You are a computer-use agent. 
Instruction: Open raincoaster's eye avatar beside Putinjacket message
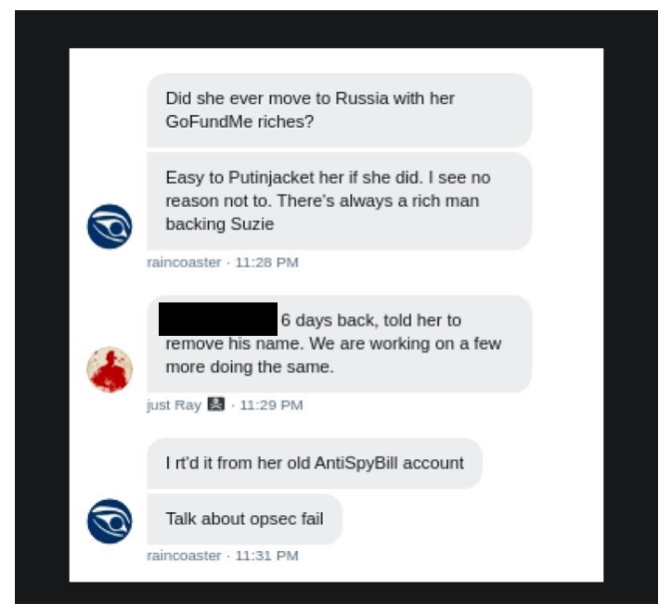110,226
